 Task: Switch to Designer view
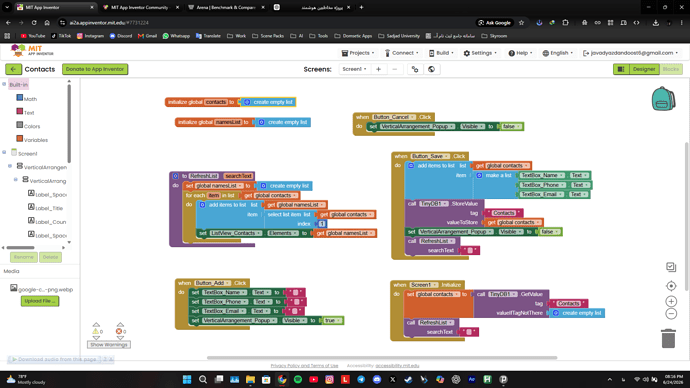pyautogui.click(x=644, y=69)
